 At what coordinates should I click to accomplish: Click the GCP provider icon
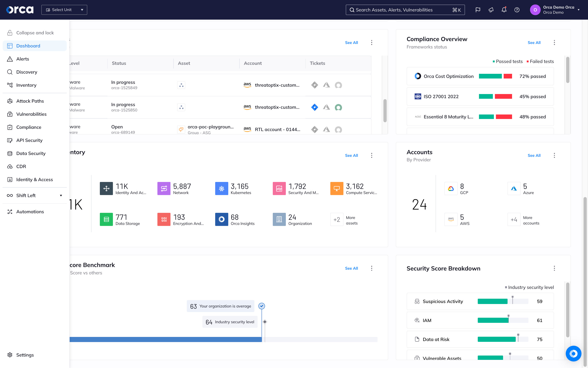[x=451, y=188]
